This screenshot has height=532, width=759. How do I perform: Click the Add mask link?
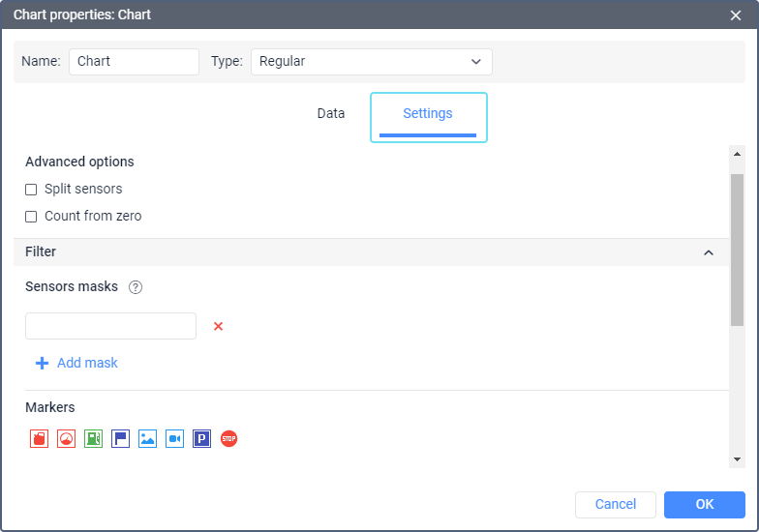click(x=77, y=363)
